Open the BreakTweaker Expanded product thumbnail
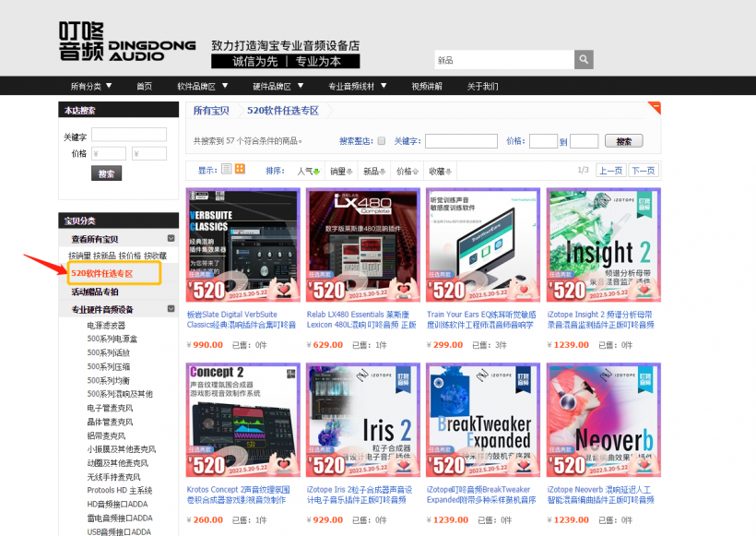The width and height of the screenshot is (756, 536). click(483, 420)
